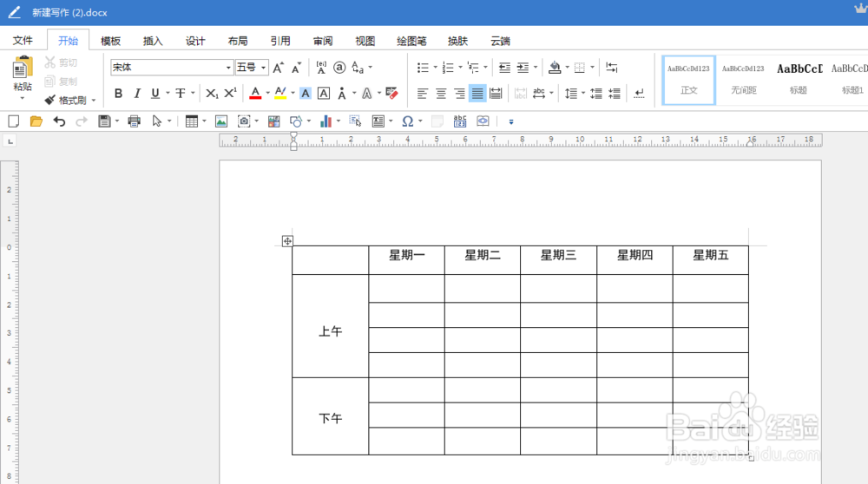868x484 pixels.
Task: Click the line spacing icon
Action: (x=571, y=94)
